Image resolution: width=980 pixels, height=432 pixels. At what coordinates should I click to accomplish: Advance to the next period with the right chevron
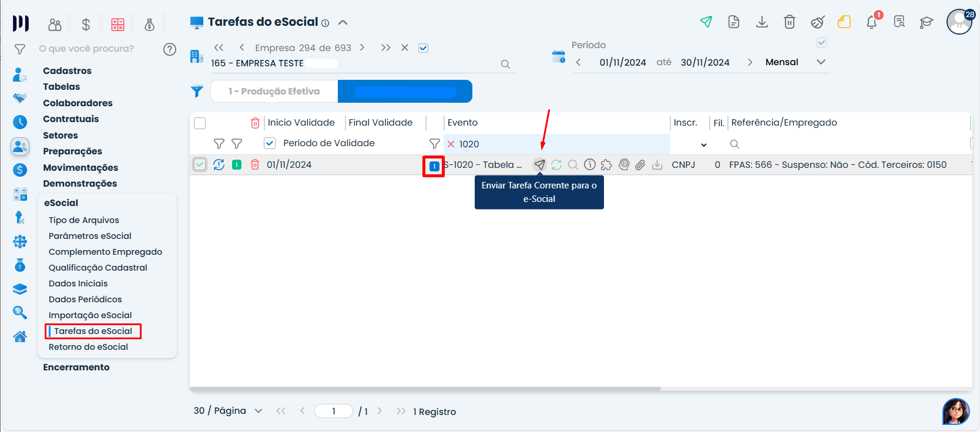tap(750, 62)
